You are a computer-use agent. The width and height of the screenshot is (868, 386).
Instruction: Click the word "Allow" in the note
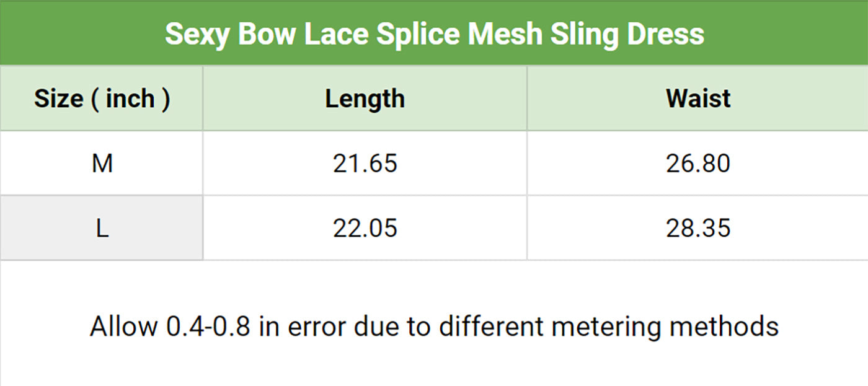124,326
